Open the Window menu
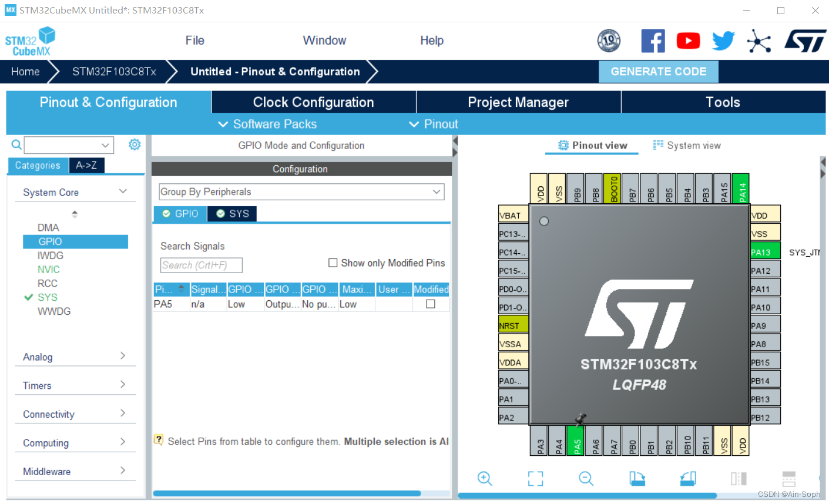Viewport: 829px width, 504px height. point(324,41)
